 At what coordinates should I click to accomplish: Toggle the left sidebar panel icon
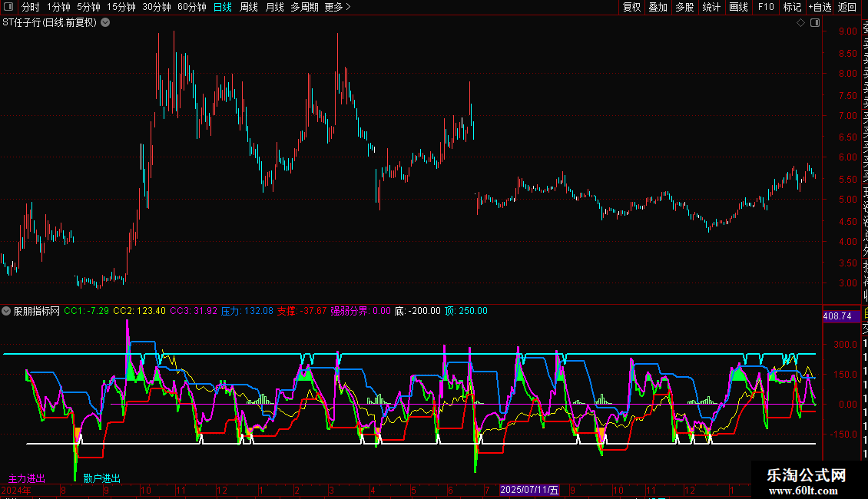[8, 7]
